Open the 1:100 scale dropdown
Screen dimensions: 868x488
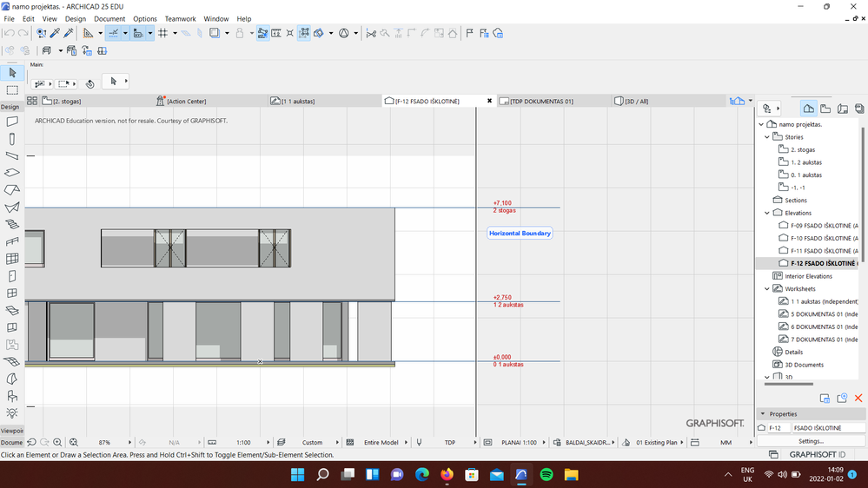(x=244, y=442)
